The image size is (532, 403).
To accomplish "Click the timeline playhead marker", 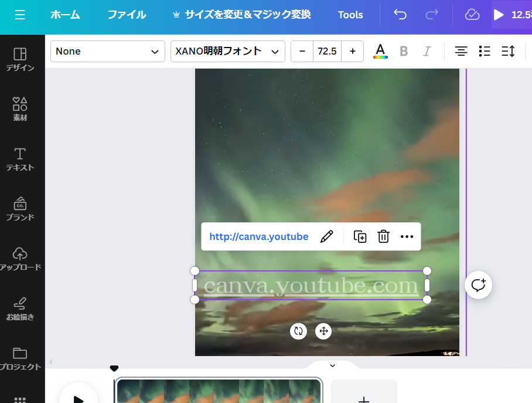I will 114,368.
